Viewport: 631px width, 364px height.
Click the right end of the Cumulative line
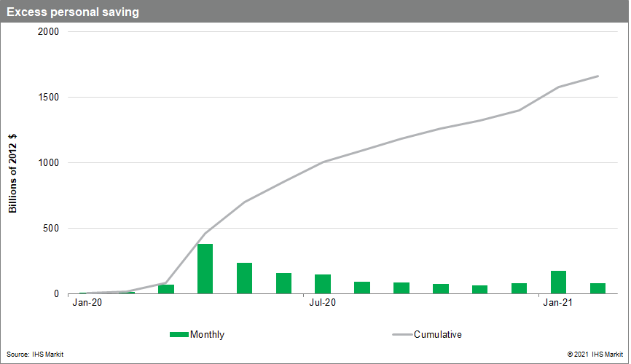coord(597,76)
